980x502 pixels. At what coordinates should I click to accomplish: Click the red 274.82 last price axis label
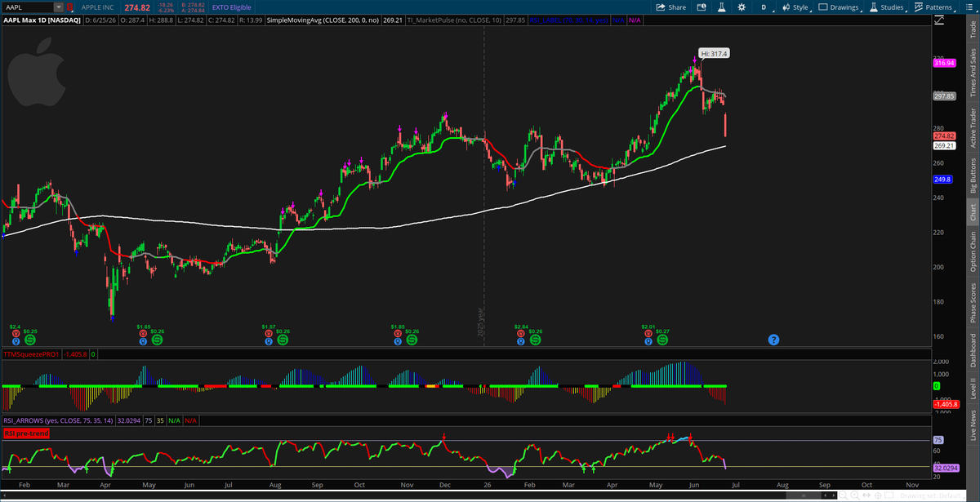(945, 136)
